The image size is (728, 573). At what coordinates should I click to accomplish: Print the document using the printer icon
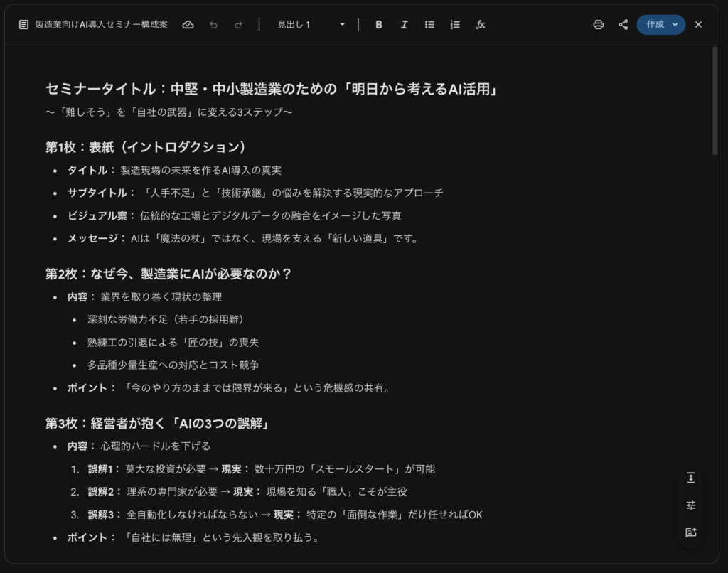(x=599, y=24)
